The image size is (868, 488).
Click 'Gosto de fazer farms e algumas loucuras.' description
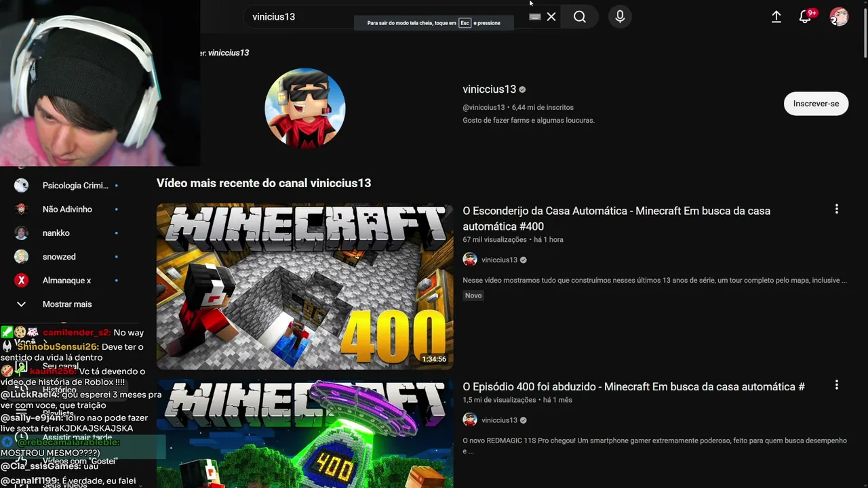coord(528,120)
